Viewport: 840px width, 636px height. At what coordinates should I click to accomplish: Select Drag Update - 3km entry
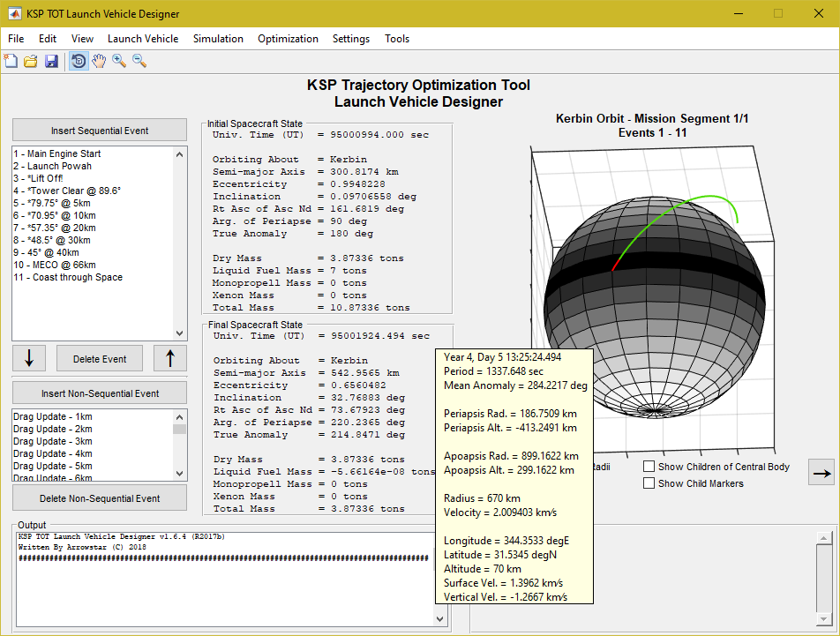tap(93, 441)
